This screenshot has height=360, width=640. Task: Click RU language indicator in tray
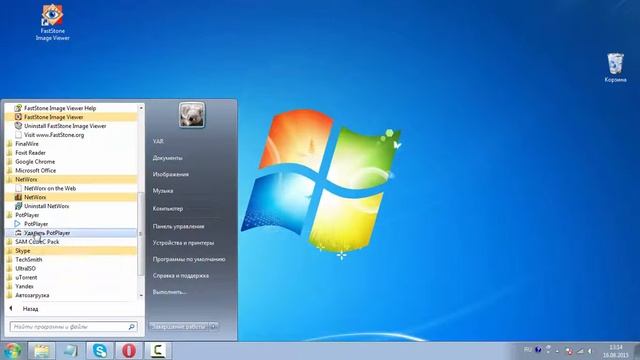pyautogui.click(x=527, y=350)
